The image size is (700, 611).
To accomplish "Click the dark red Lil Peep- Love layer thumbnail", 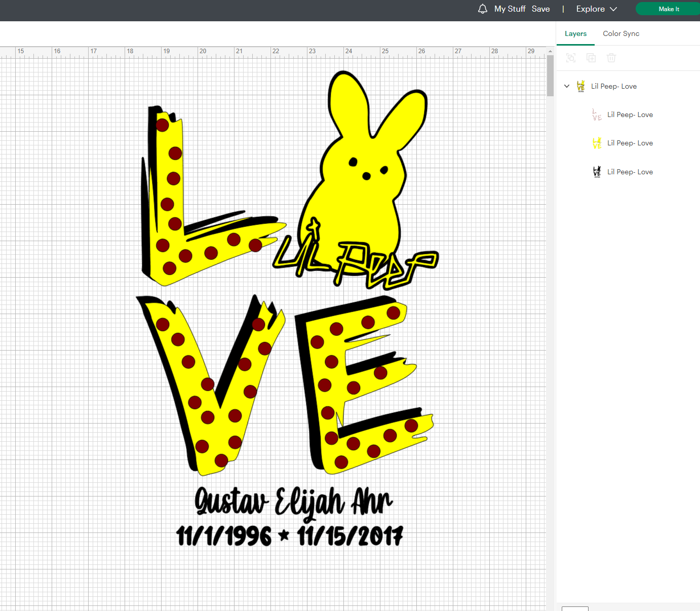I will [x=597, y=114].
